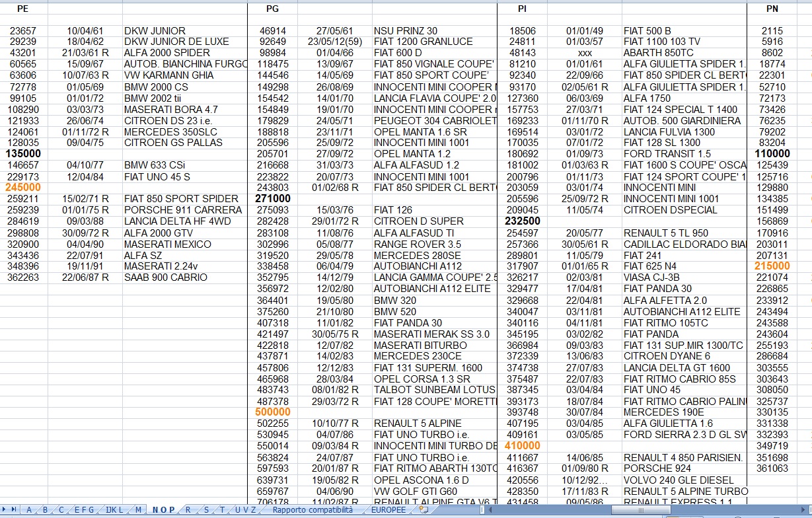Switch to the EUROPEE sheet tab
This screenshot has height=518, width=812.
[388, 509]
